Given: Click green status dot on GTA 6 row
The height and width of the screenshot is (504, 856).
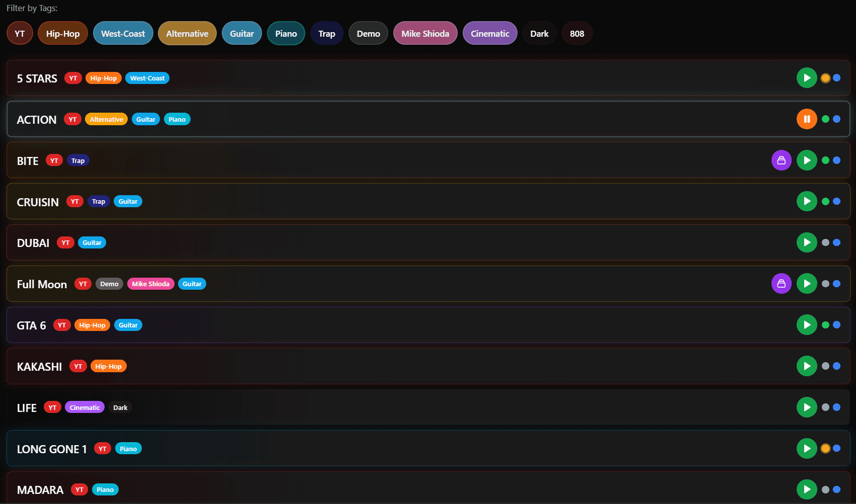Looking at the screenshot, I should coord(825,325).
